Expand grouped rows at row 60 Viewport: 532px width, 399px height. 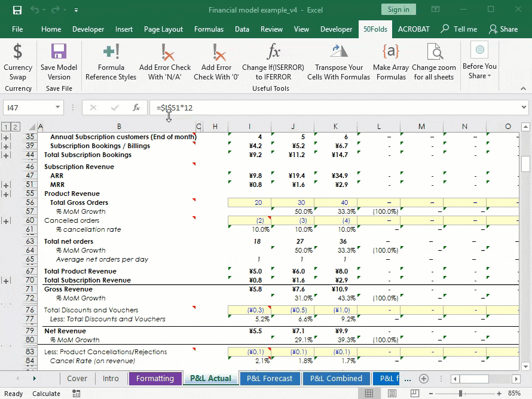pyautogui.click(x=6, y=221)
